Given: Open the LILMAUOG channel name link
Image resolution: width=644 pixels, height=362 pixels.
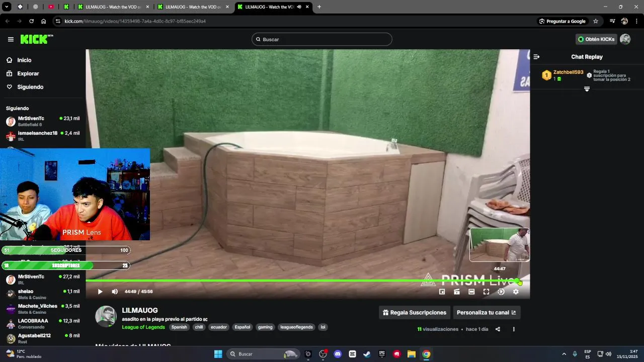Looking at the screenshot, I should click(140, 311).
